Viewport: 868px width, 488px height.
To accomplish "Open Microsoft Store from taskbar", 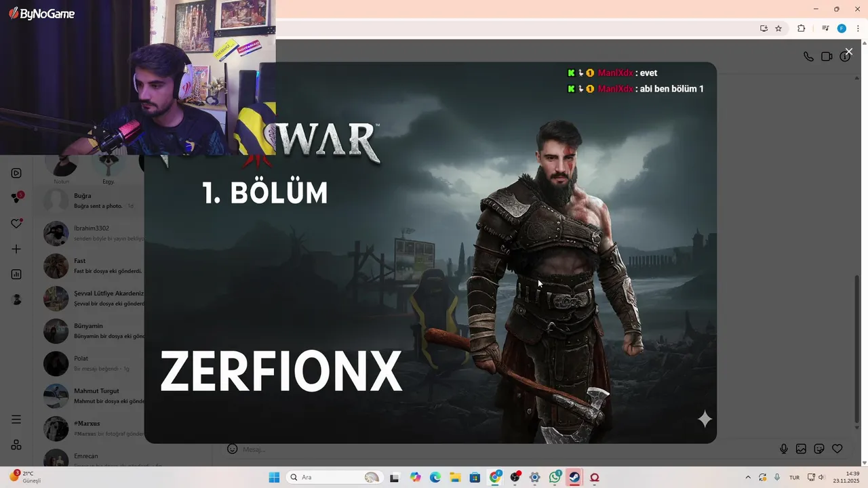I will tap(475, 477).
